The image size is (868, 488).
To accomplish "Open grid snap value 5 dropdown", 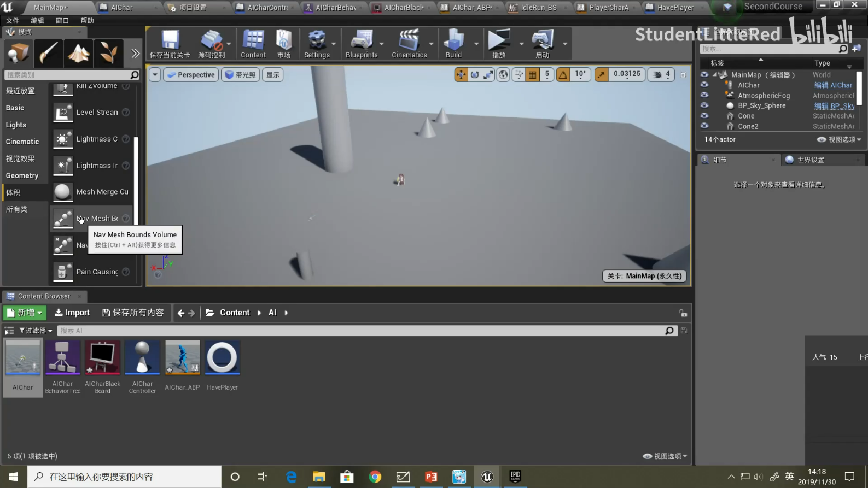I will click(547, 75).
